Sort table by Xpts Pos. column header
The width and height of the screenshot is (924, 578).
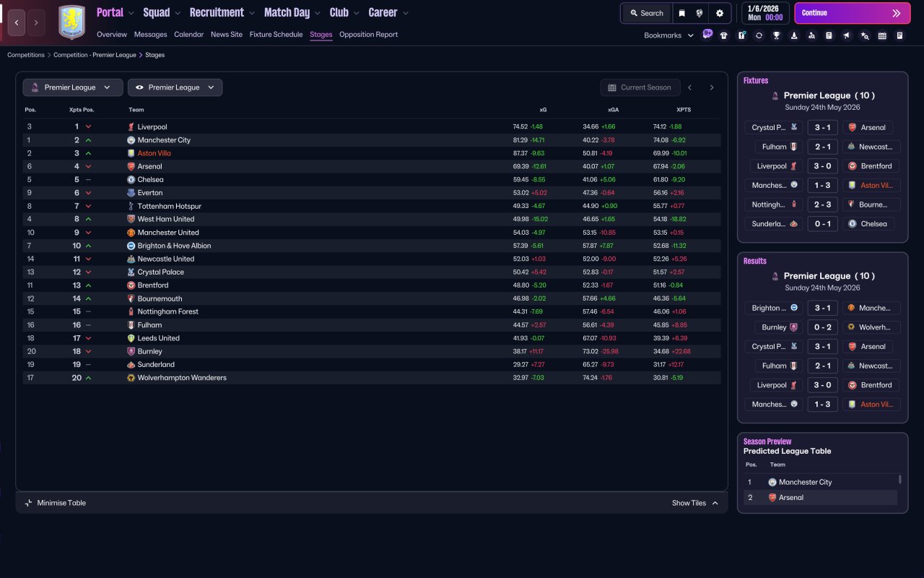point(82,110)
